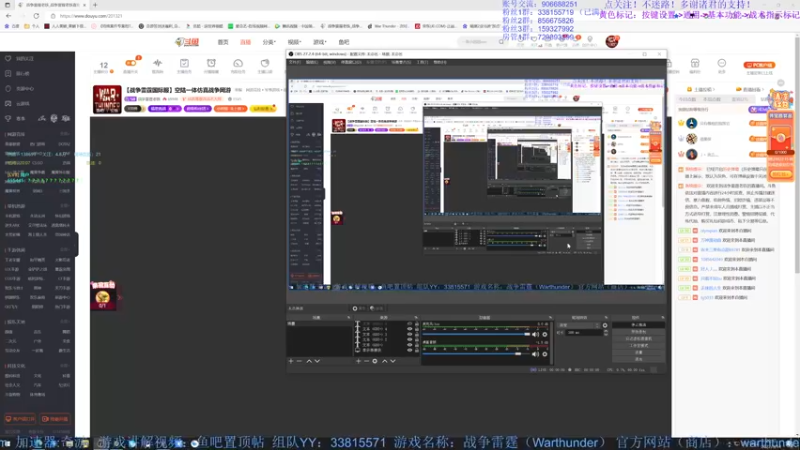Open OBS 工具(T) menu
Viewport: 800px width, 450px height.
click(x=422, y=62)
